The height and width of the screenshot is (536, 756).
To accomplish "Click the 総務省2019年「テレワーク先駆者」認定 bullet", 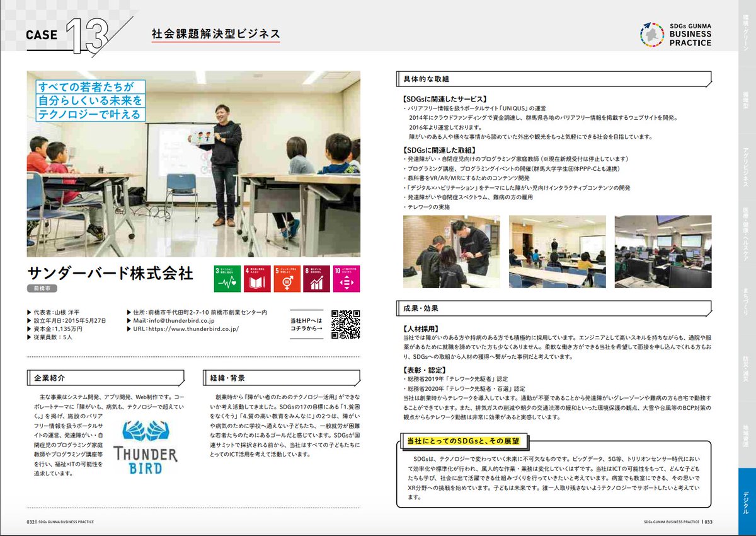I will [x=455, y=380].
